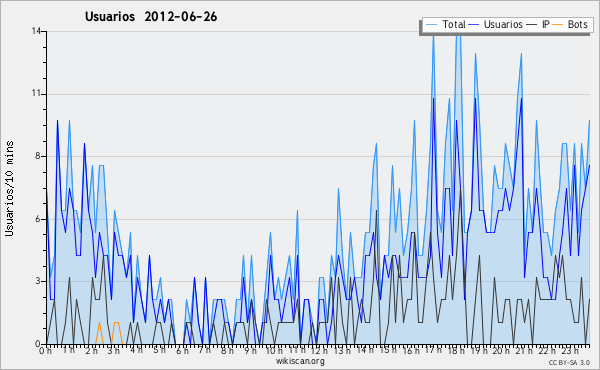Image resolution: width=600 pixels, height=370 pixels.
Task: Click the y-axis value 11
Action: (36, 94)
